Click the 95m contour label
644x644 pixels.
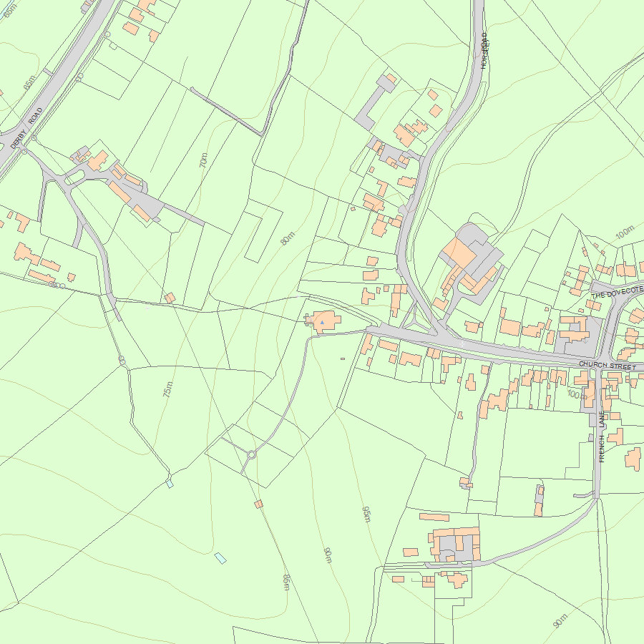click(x=366, y=514)
